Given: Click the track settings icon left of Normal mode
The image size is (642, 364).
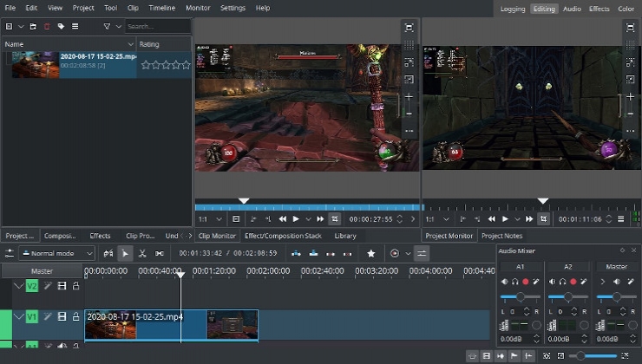Looking at the screenshot, I should click(10, 254).
